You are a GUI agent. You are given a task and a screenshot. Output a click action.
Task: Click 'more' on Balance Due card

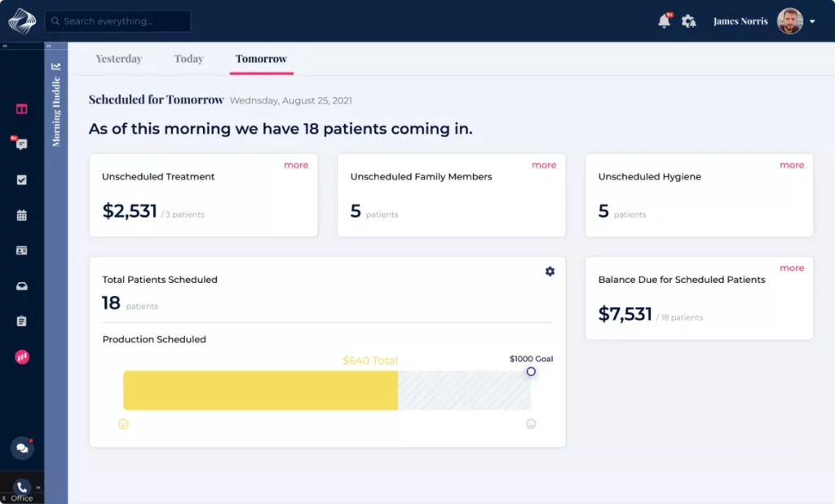coord(792,267)
